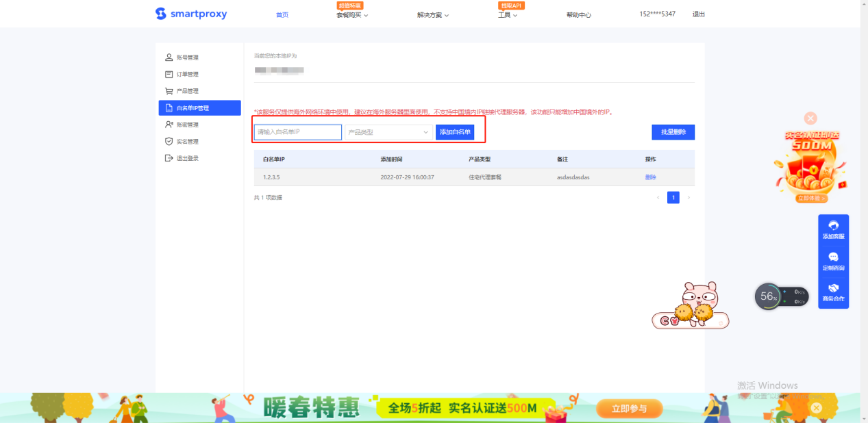
Task: Close the 500M red packet popup
Action: point(810,118)
